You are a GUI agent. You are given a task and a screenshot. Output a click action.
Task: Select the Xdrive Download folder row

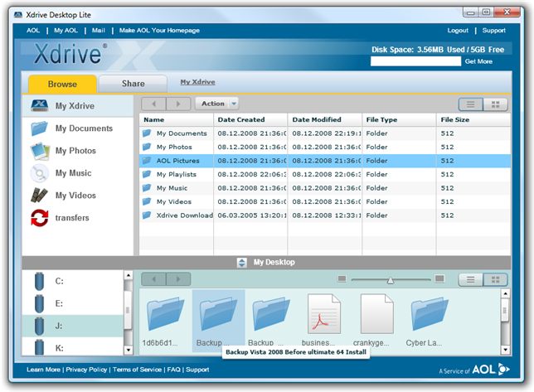click(325, 215)
